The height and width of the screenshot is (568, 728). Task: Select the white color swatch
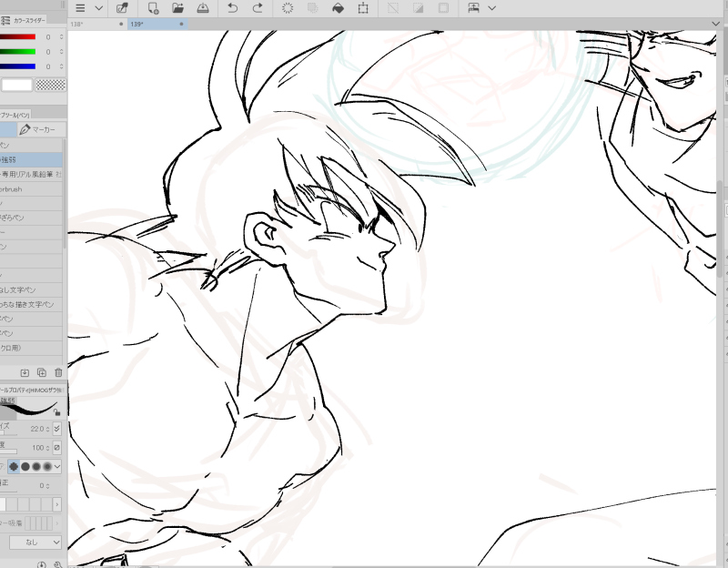pyautogui.click(x=17, y=85)
